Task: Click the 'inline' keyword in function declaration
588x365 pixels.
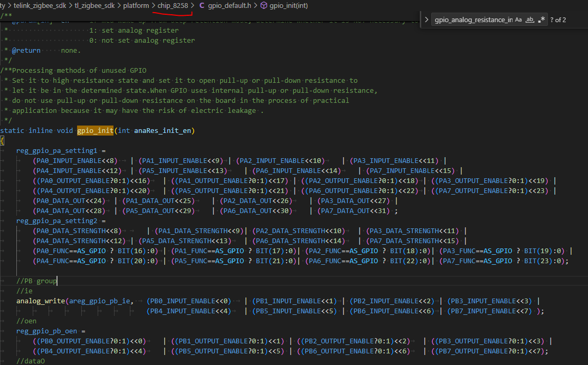Action: 41,130
